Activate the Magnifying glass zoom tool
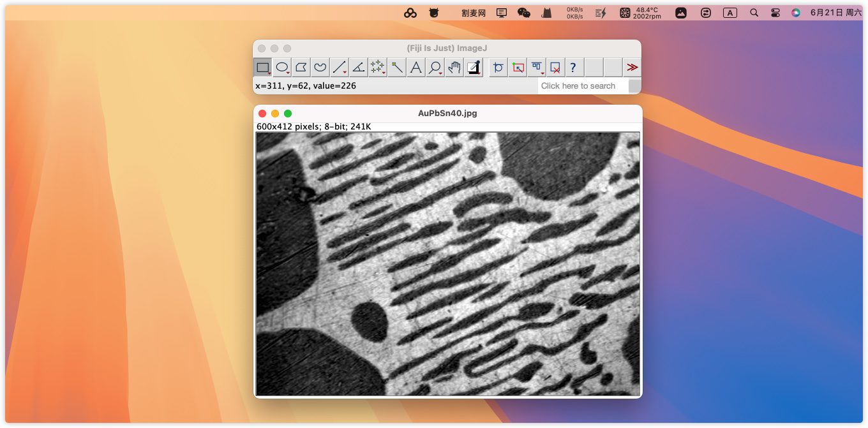The image size is (868, 428). 435,67
